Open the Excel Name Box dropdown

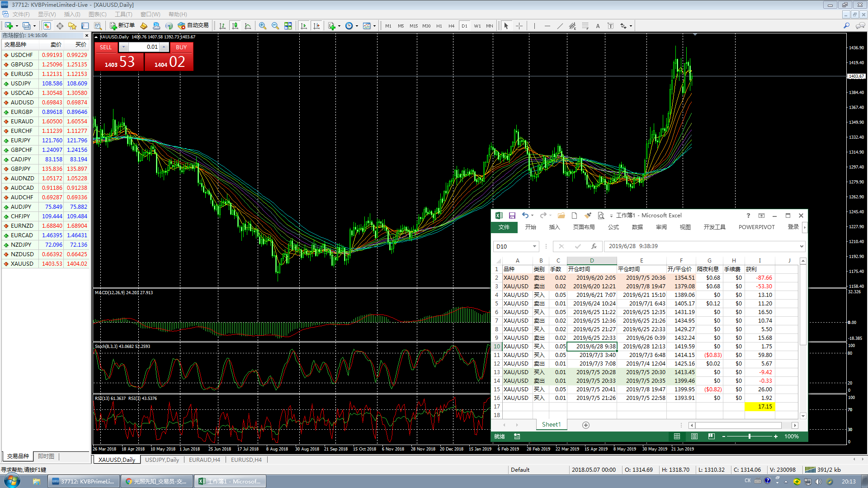(534, 246)
